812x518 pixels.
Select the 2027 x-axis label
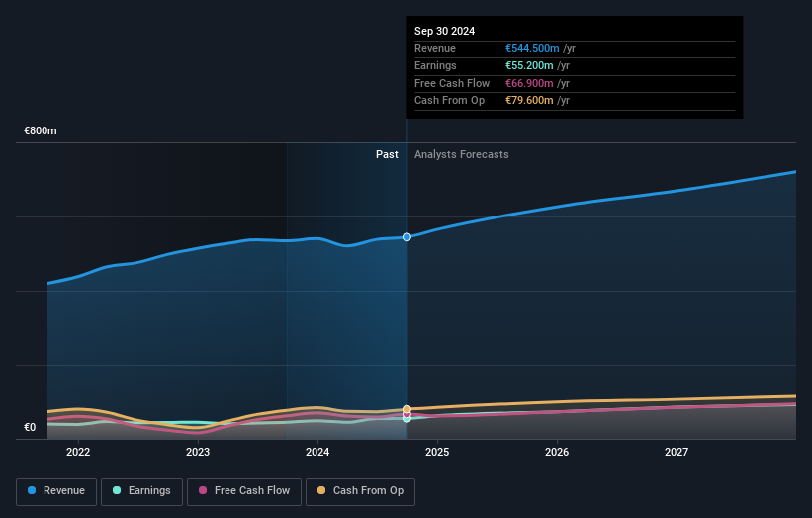pos(677,452)
